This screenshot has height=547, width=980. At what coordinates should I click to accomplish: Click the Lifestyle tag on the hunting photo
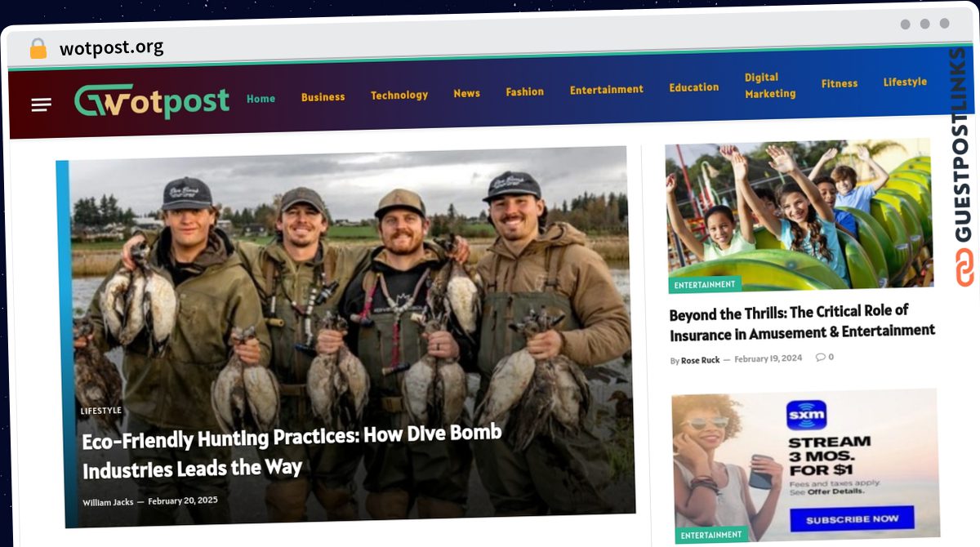click(101, 411)
